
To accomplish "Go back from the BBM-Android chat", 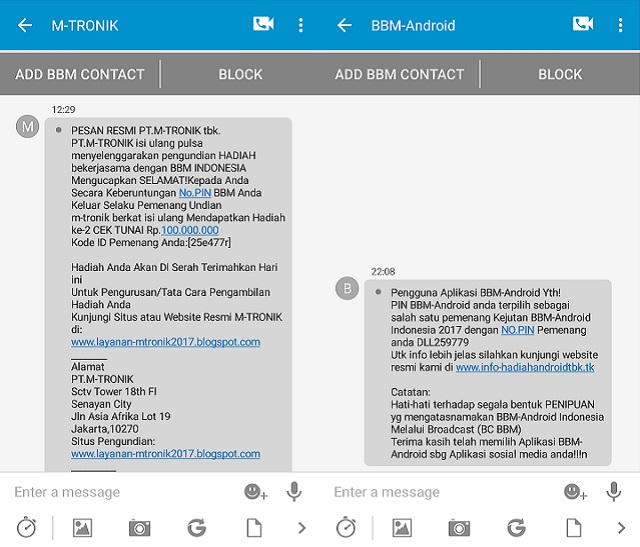I will (344, 25).
